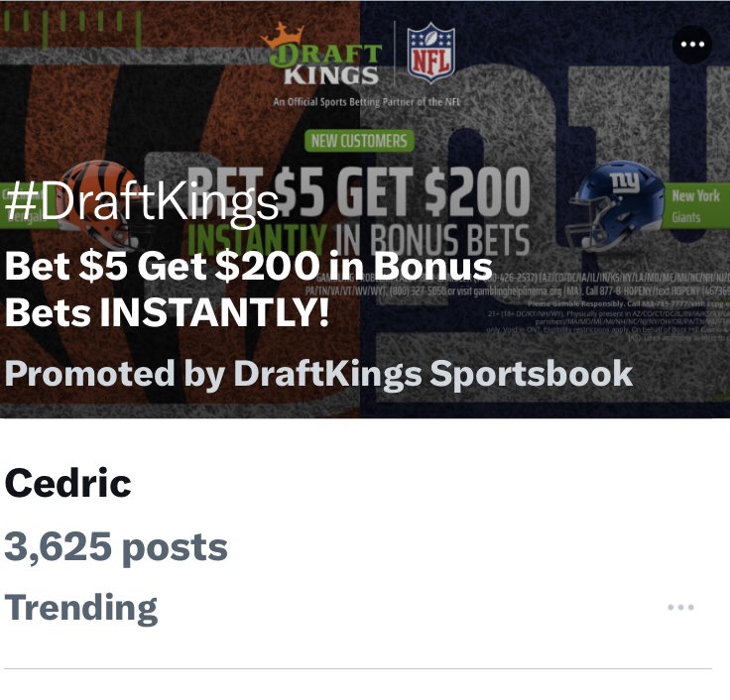Click the NFL shield logo

[x=430, y=53]
